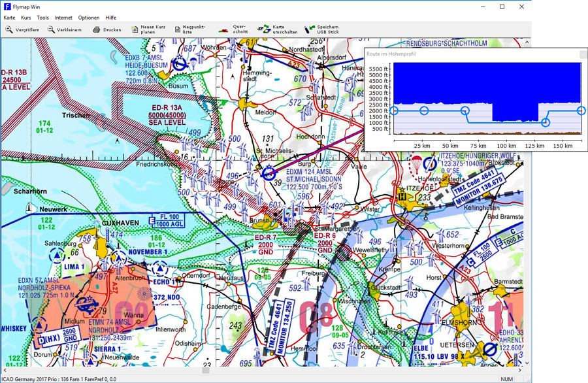
Task: Click the parachute symbol beside Itzehoe/Hungriger Wolf
Action: [x=416, y=163]
